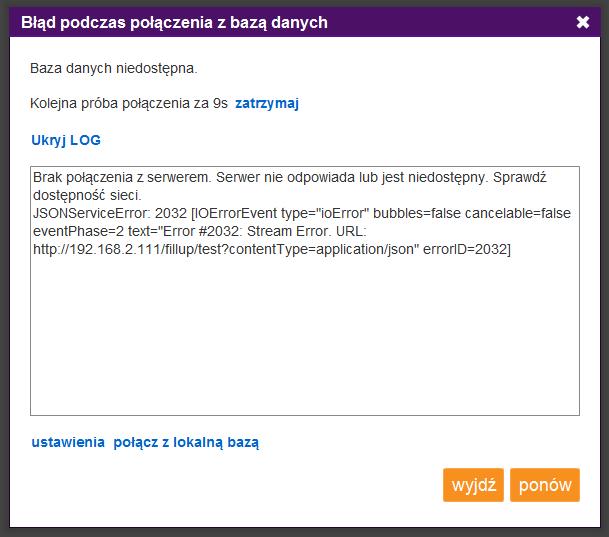
Task: Open the ustawienia settings link
Action: (68, 442)
